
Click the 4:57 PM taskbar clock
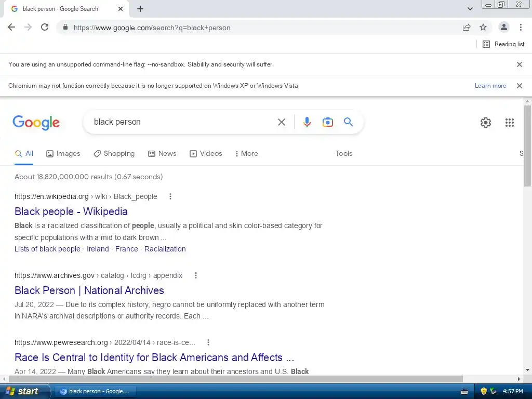(x=513, y=391)
